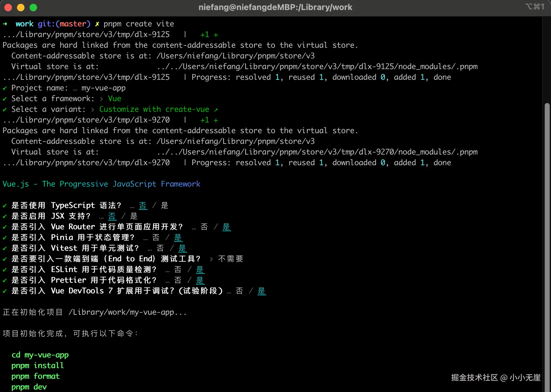Viewport: 551px width, 392px height.
Task: Click underlined 是 on the Prettier line
Action: 200,280
